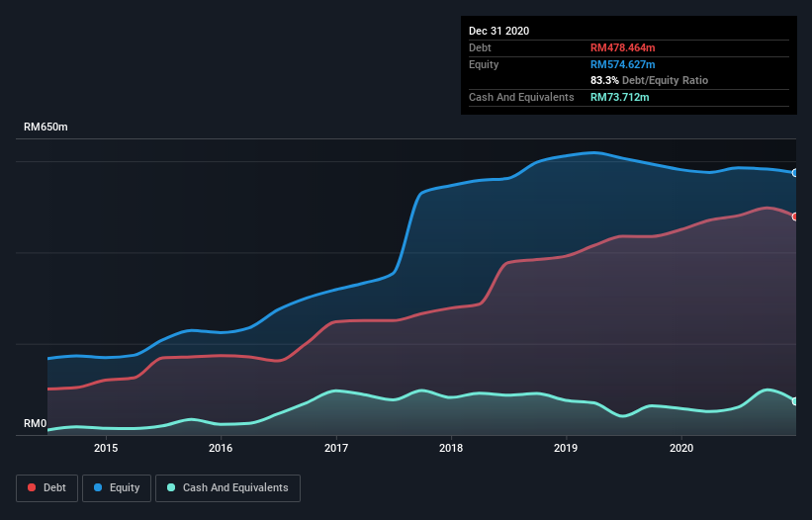The image size is (812, 520).
Task: Click the Dec 31 2020 tooltip date
Action: [x=498, y=31]
